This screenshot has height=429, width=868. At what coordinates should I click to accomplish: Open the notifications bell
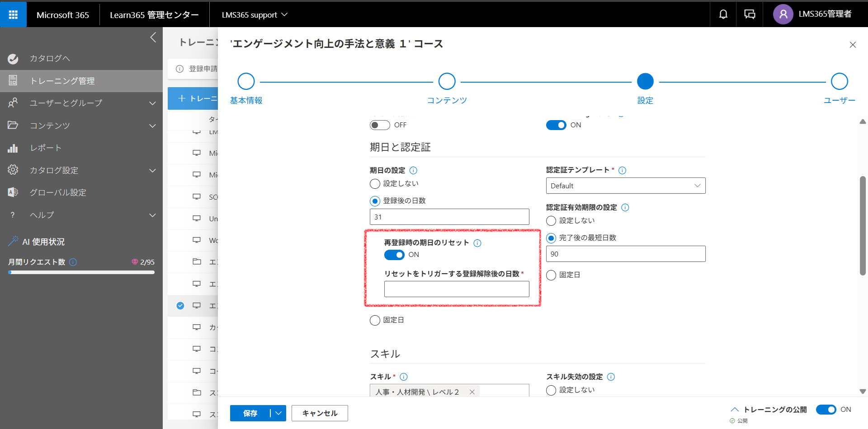[x=723, y=14]
